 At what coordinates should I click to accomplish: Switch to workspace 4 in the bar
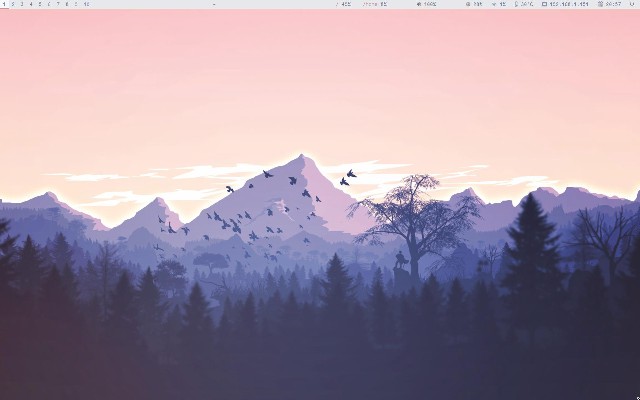[x=31, y=4]
